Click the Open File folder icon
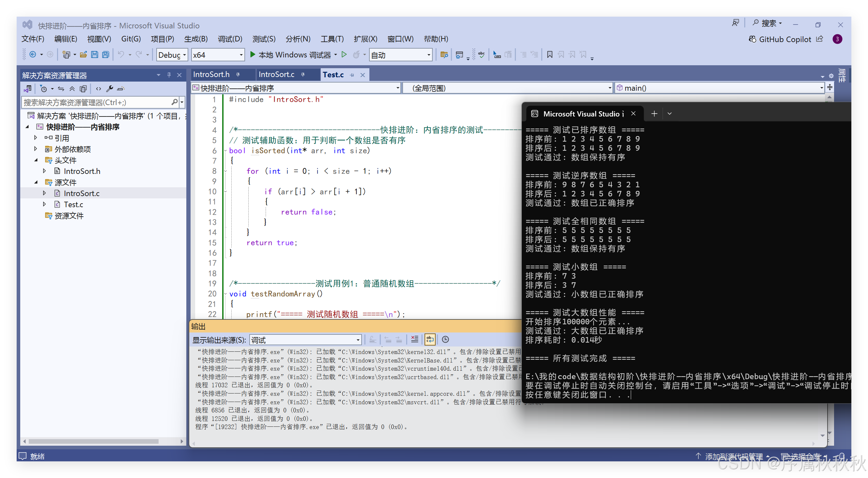 (x=83, y=54)
